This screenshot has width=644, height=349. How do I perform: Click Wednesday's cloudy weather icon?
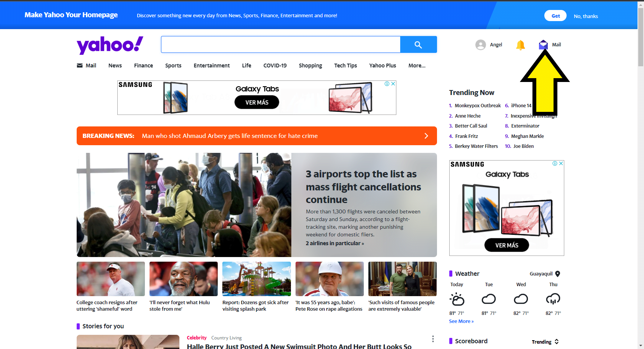[521, 299]
